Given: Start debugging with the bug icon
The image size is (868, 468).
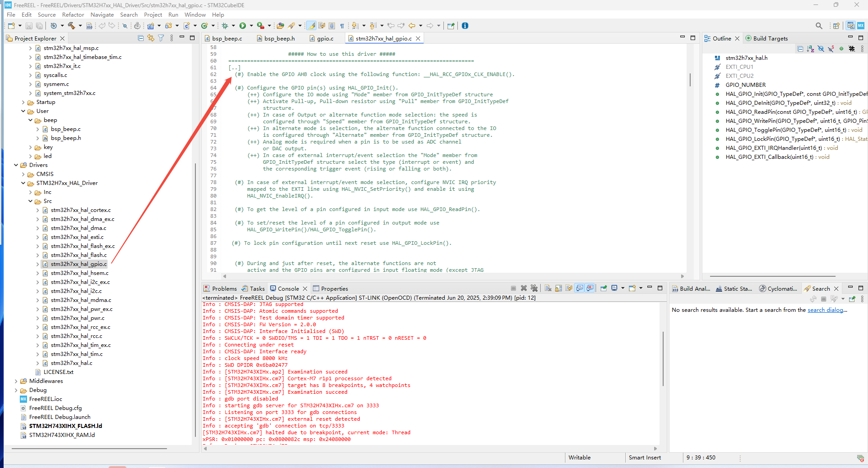Looking at the screenshot, I should click(x=225, y=26).
